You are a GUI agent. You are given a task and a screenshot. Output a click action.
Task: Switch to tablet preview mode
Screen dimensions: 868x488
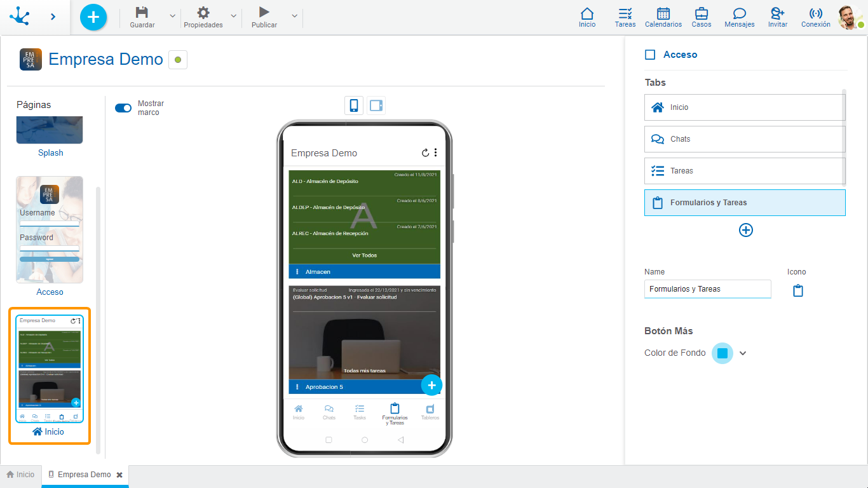pyautogui.click(x=376, y=105)
